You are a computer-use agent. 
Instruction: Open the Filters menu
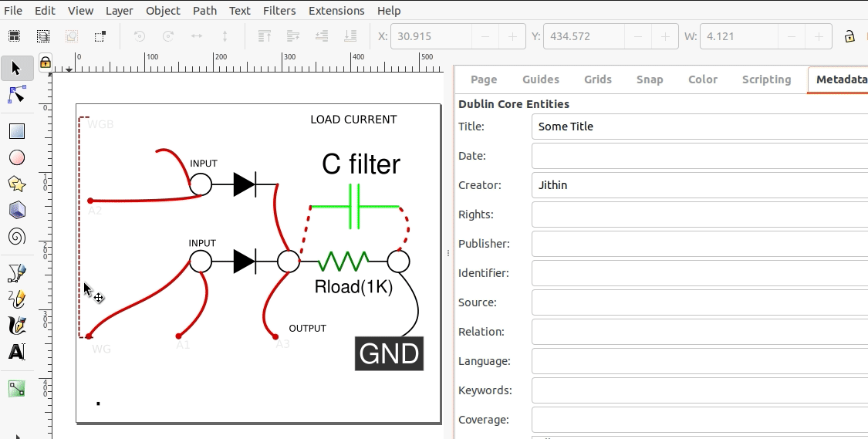(x=279, y=11)
